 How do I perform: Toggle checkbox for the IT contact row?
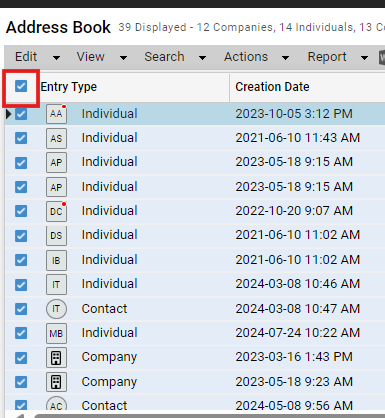[x=21, y=309]
